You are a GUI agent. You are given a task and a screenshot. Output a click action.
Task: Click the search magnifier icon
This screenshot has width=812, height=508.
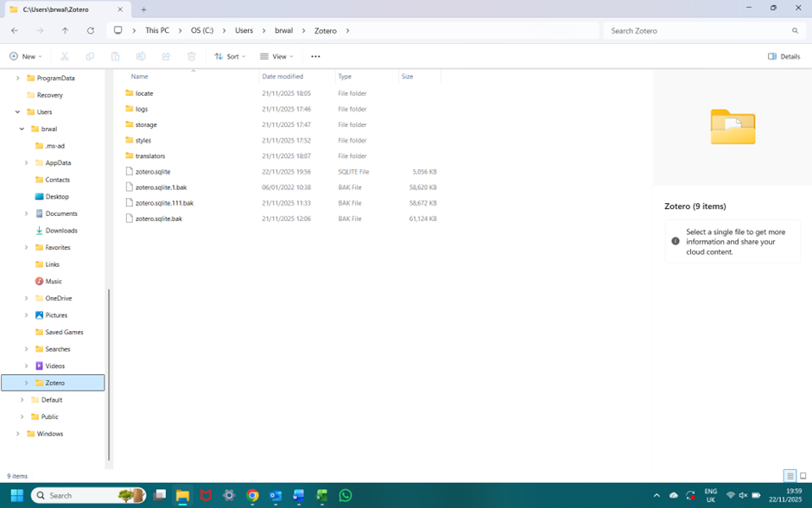pos(795,30)
